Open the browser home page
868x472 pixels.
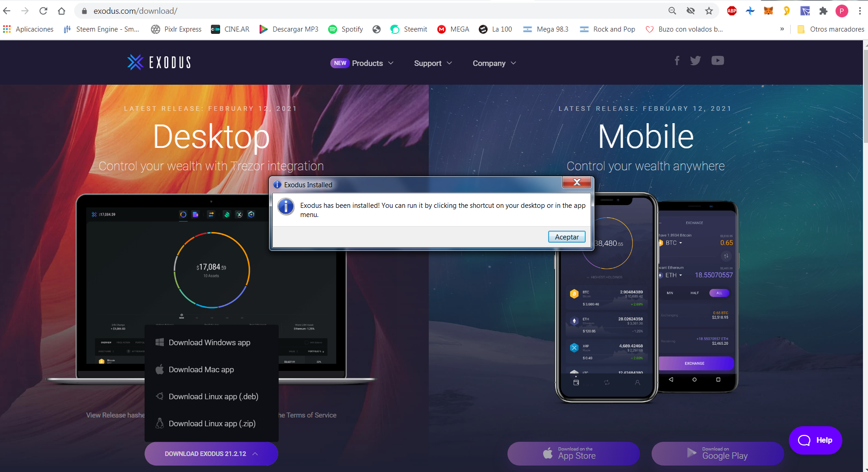[x=62, y=11]
